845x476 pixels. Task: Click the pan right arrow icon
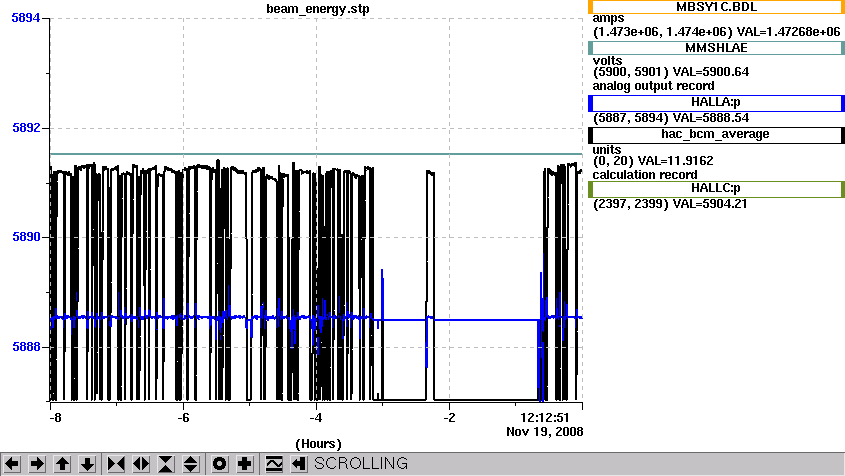pyautogui.click(x=37, y=464)
